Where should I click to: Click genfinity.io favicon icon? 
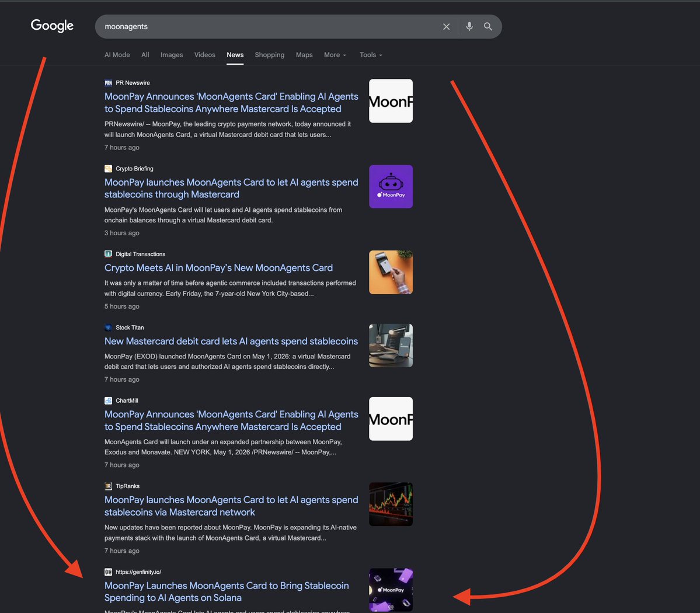tap(108, 572)
